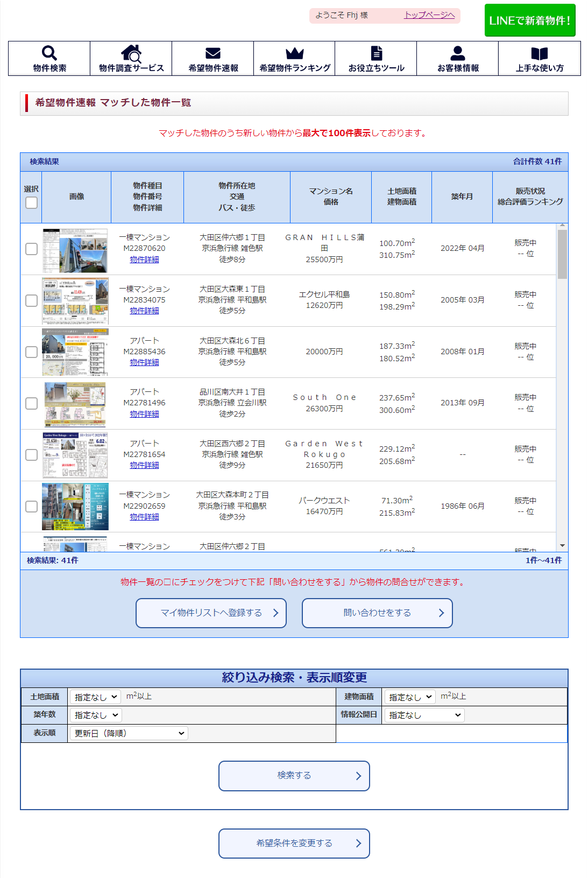Click the person icon for お客様情報
588x878 pixels.
click(458, 53)
